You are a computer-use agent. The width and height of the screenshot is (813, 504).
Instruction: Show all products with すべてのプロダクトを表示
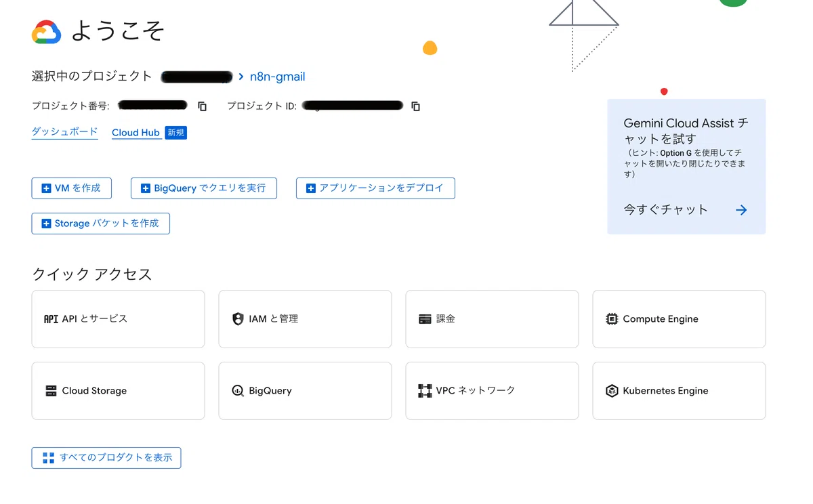106,458
